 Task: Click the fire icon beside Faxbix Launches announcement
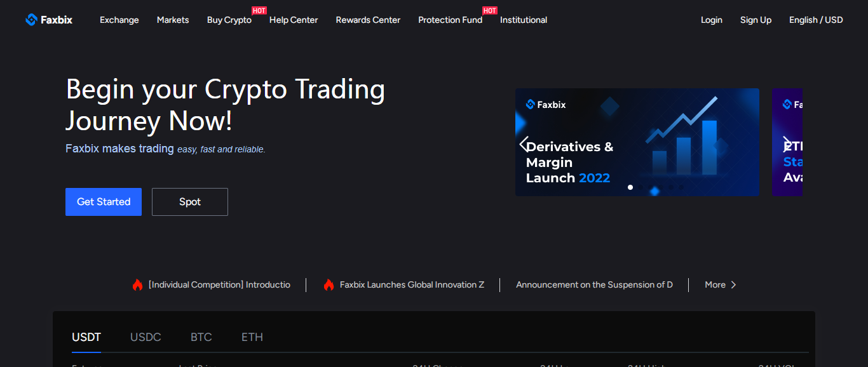point(329,285)
